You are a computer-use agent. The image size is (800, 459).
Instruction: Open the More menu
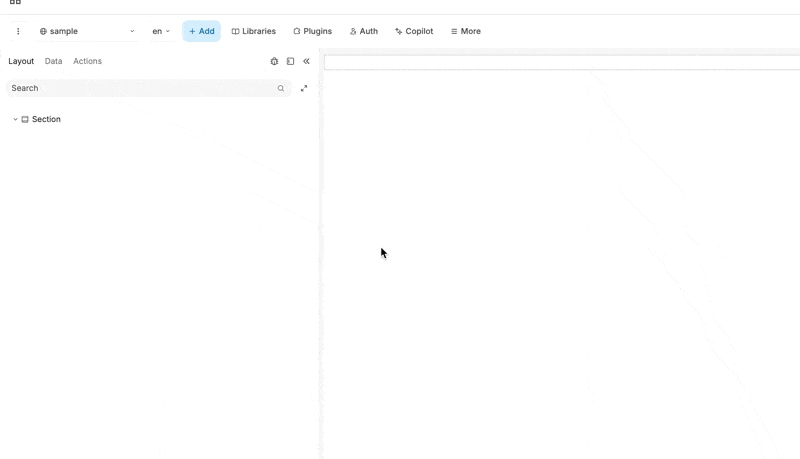(x=465, y=31)
